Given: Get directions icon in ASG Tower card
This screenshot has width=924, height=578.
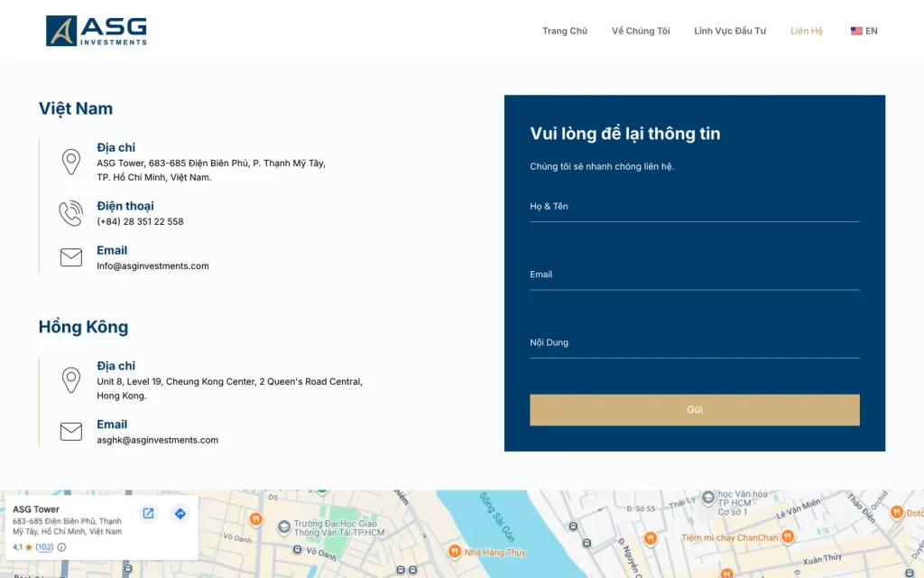Looking at the screenshot, I should [180, 513].
